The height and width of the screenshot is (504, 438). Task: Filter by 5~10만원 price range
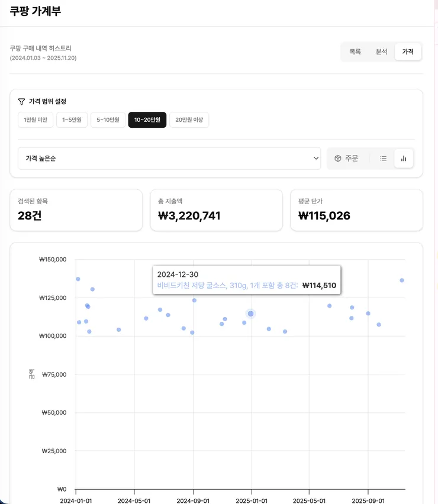(108, 120)
